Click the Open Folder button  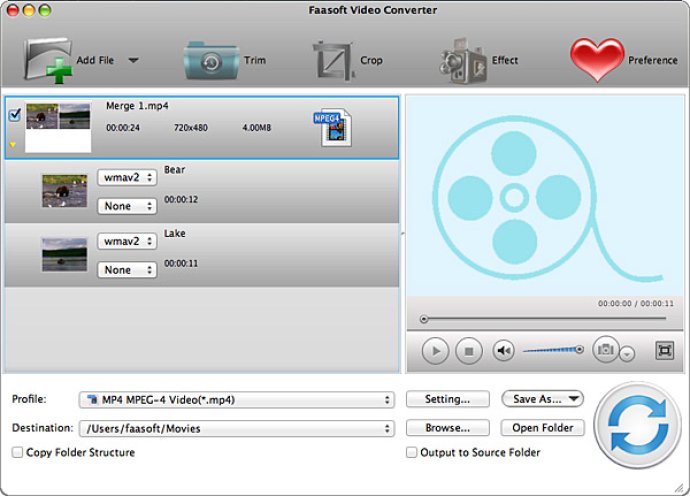pyautogui.click(x=543, y=428)
